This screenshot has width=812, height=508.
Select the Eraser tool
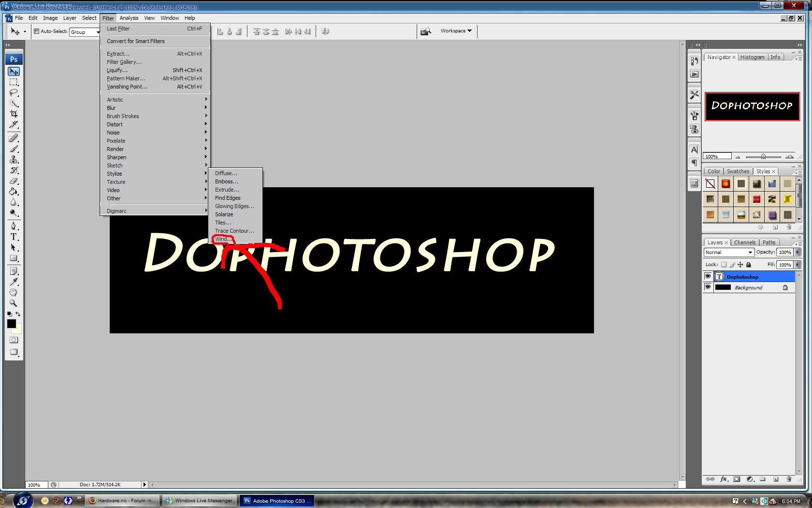pyautogui.click(x=14, y=181)
